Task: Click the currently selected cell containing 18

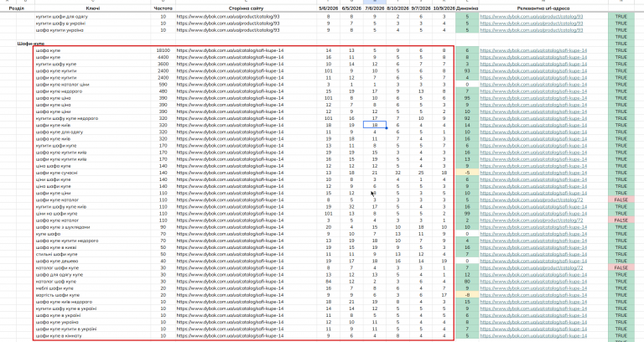Action: point(375,125)
